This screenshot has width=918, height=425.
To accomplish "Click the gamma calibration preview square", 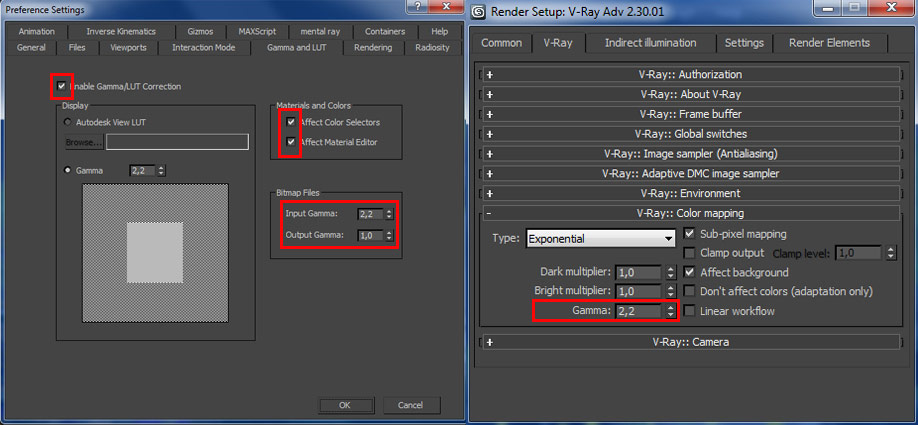I will tap(155, 253).
